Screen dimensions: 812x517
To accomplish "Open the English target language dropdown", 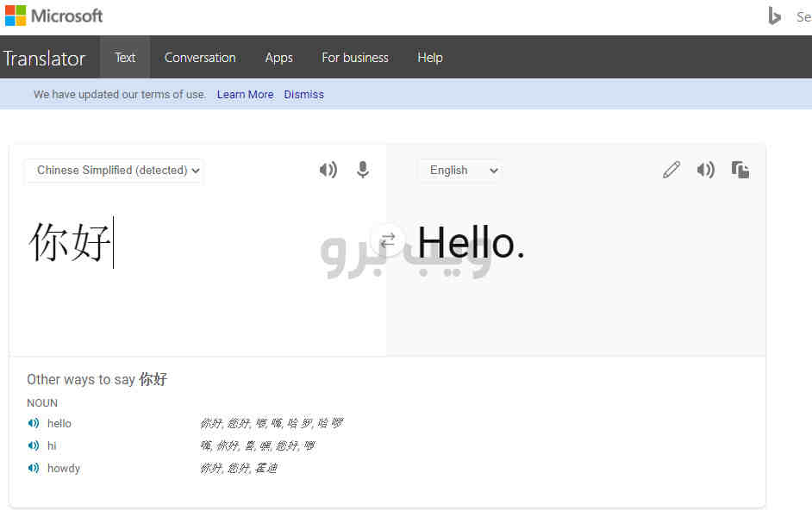I will 459,171.
